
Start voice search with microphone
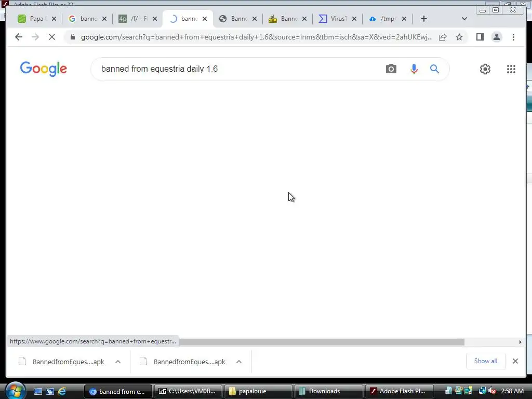pyautogui.click(x=414, y=69)
